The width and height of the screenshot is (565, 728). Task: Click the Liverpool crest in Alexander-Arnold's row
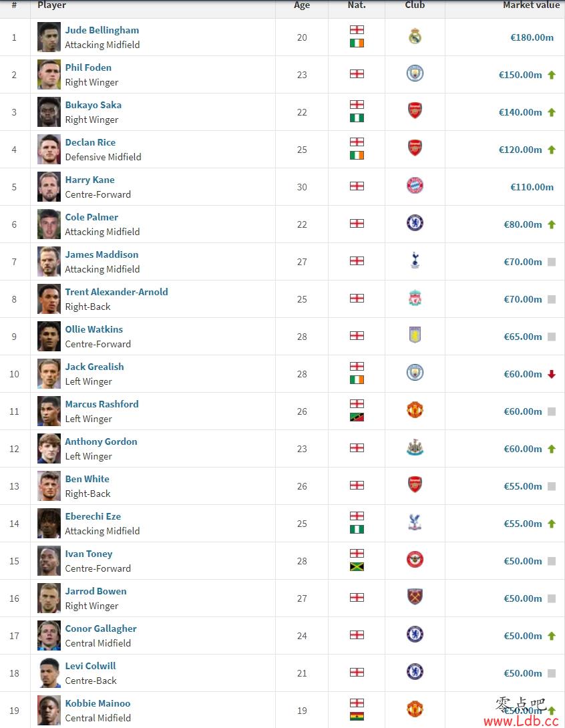(x=415, y=298)
